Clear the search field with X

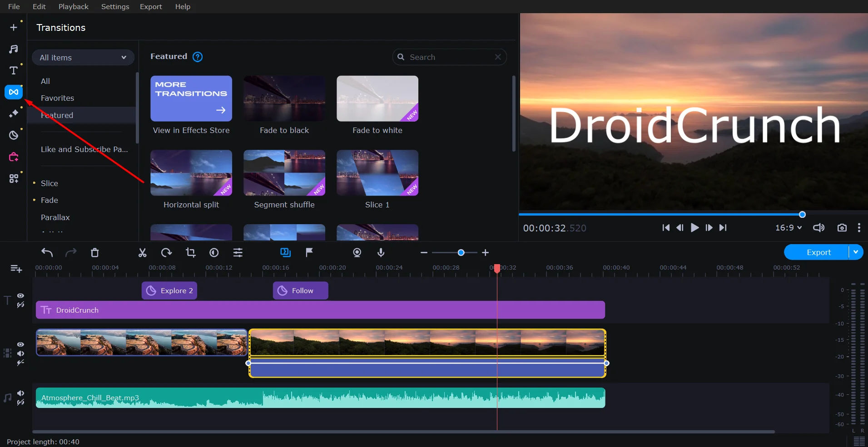(x=498, y=57)
